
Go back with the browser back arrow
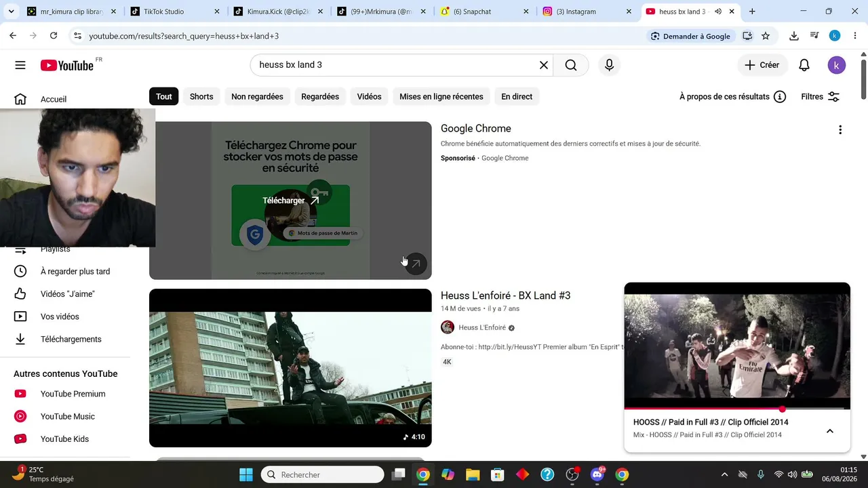click(x=13, y=36)
